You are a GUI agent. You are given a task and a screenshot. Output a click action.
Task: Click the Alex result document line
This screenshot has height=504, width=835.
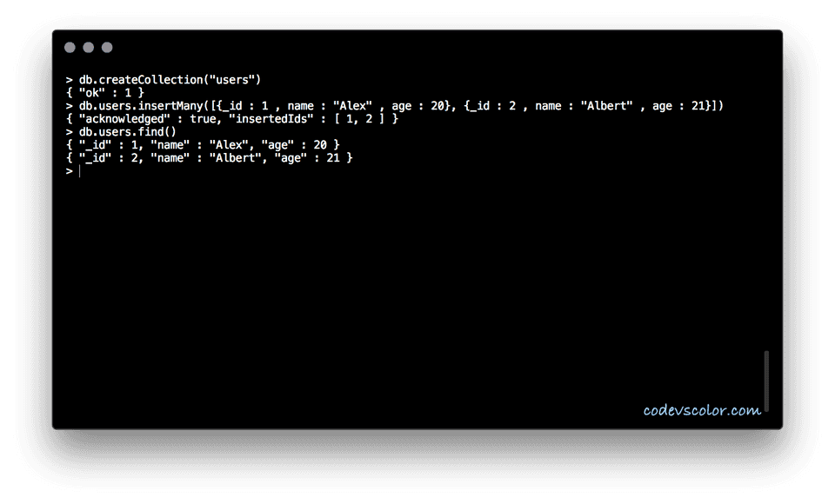[203, 145]
